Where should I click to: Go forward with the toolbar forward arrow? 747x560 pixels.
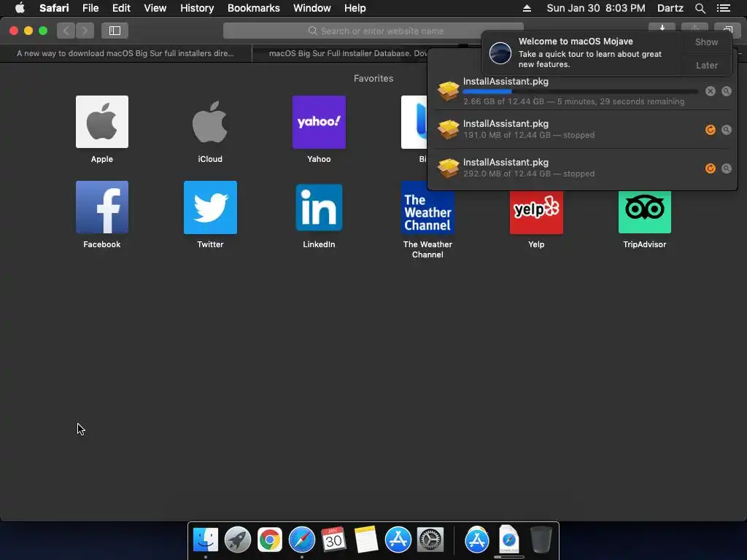click(x=85, y=31)
